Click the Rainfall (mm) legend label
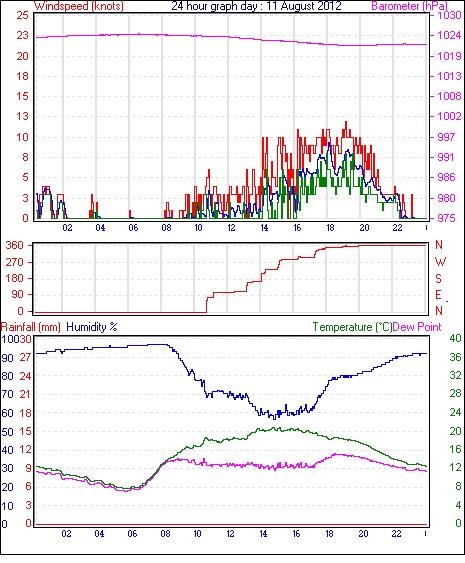Viewport: 465px width, 563px height. tap(31, 327)
